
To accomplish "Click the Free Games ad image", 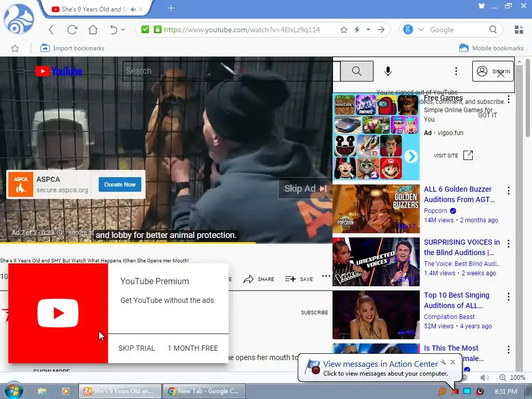I will [376, 137].
